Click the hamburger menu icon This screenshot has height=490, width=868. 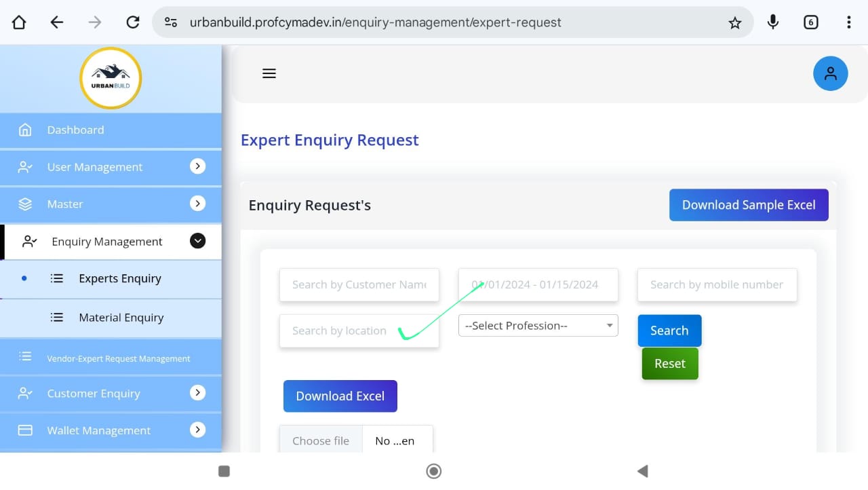[x=269, y=73]
